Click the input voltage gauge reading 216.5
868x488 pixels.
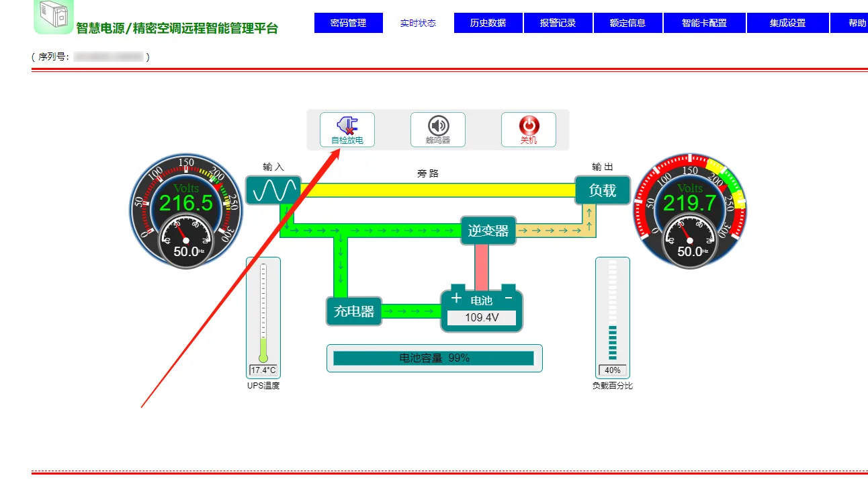[186, 210]
